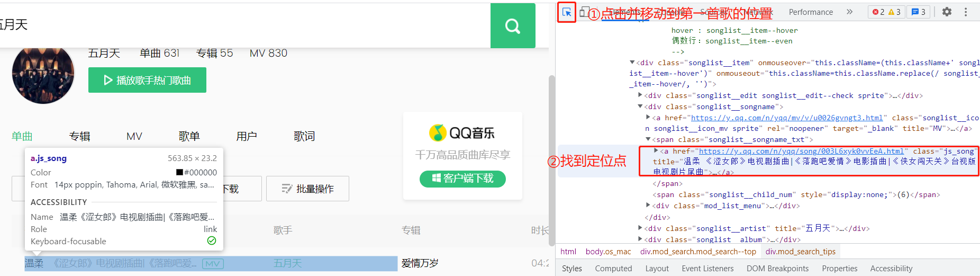This screenshot has height=276, width=980.
Task: Switch to the Performance tab in DevTools
Action: (811, 12)
